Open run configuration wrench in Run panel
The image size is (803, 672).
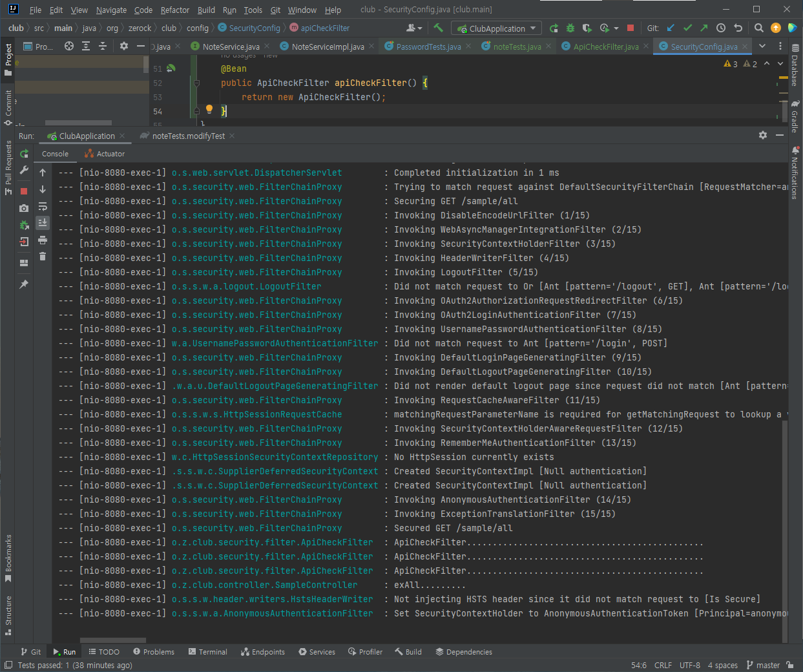pyautogui.click(x=24, y=170)
